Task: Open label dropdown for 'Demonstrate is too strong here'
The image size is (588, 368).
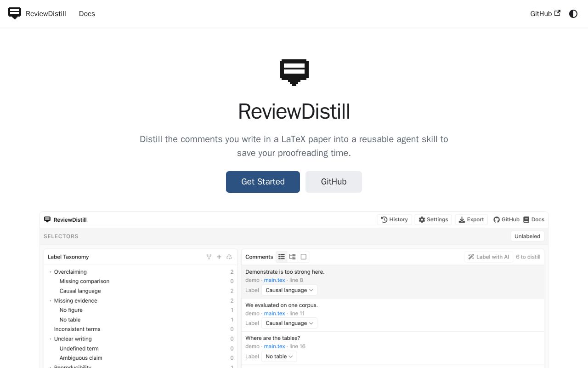Action: pyautogui.click(x=289, y=290)
